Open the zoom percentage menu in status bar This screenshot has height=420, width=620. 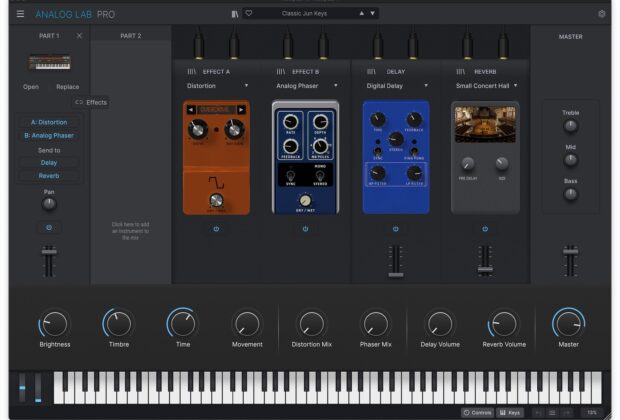[592, 412]
